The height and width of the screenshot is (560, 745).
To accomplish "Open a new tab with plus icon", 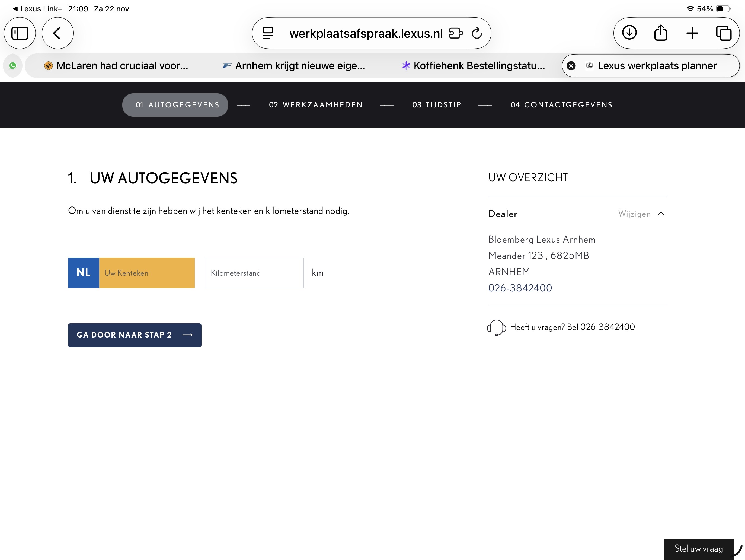I will pos(692,33).
